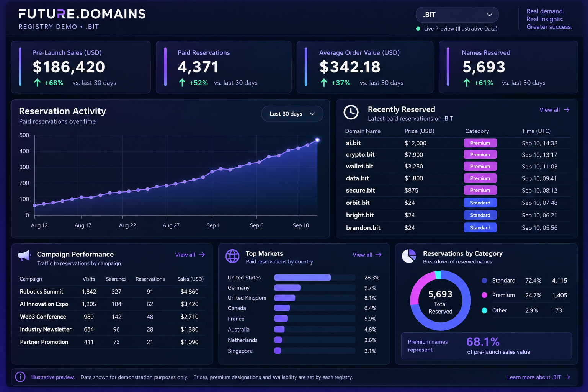Click the megaphone icon of Campaign Performance

click(24, 255)
